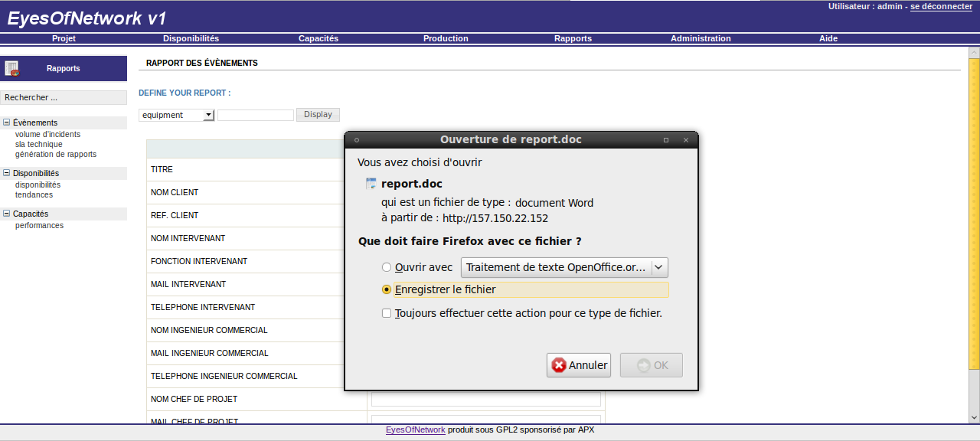
Task: Click the Display button
Action: coord(318,114)
